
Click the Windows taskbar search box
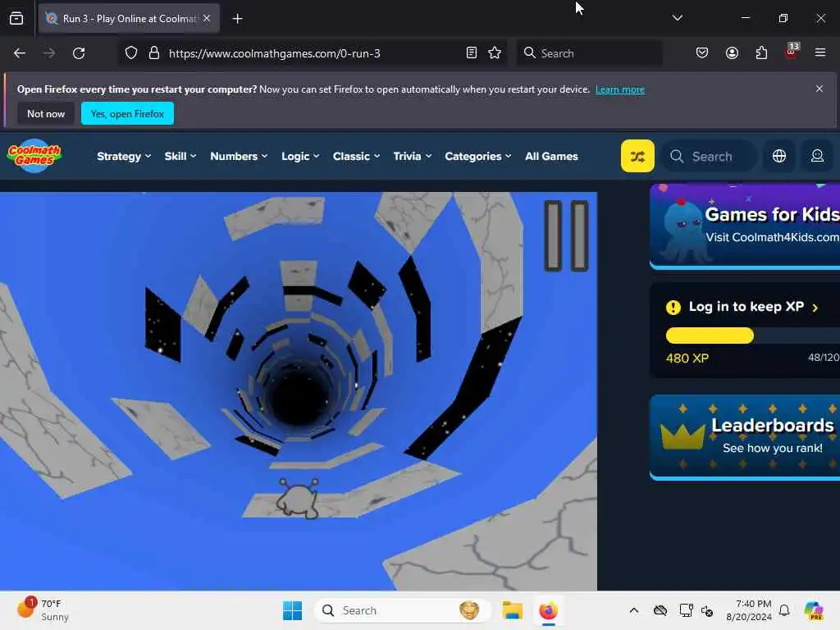click(402, 610)
